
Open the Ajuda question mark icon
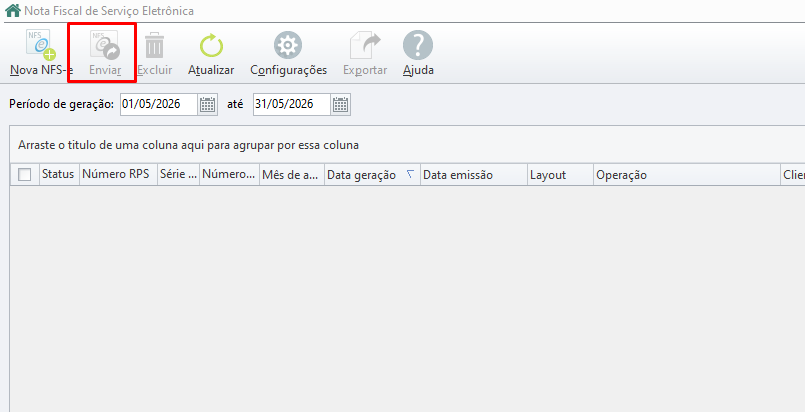[418, 45]
